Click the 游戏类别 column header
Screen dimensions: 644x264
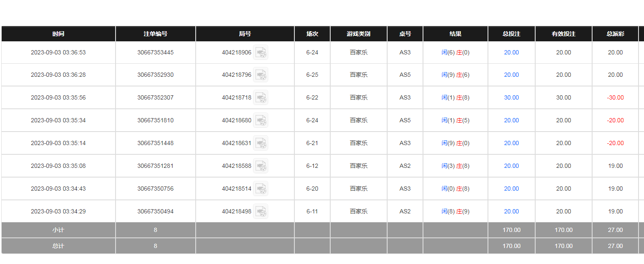click(x=358, y=34)
